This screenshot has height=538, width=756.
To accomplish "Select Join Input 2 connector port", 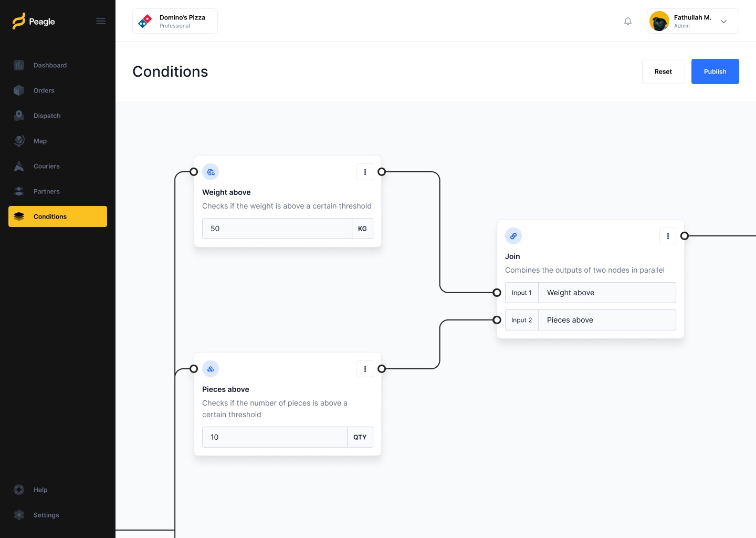I will tap(497, 320).
